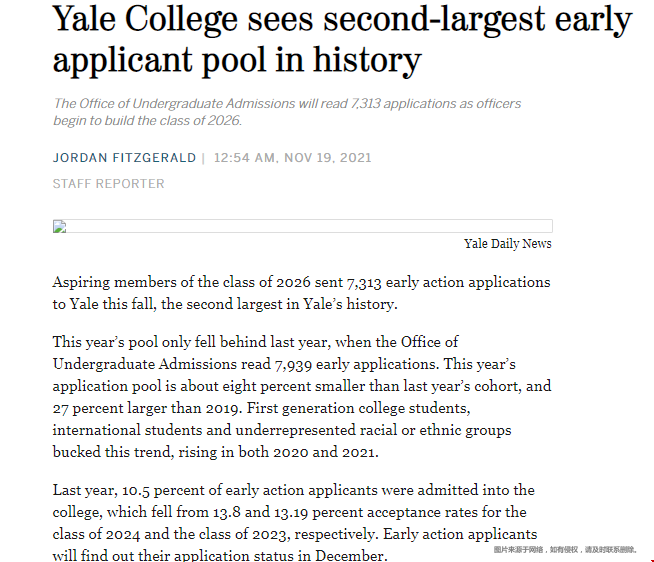654x562 pixels.
Task: Click the paragraph starting 'Last year, 10.5 percent'
Action: pyautogui.click(x=295, y=522)
